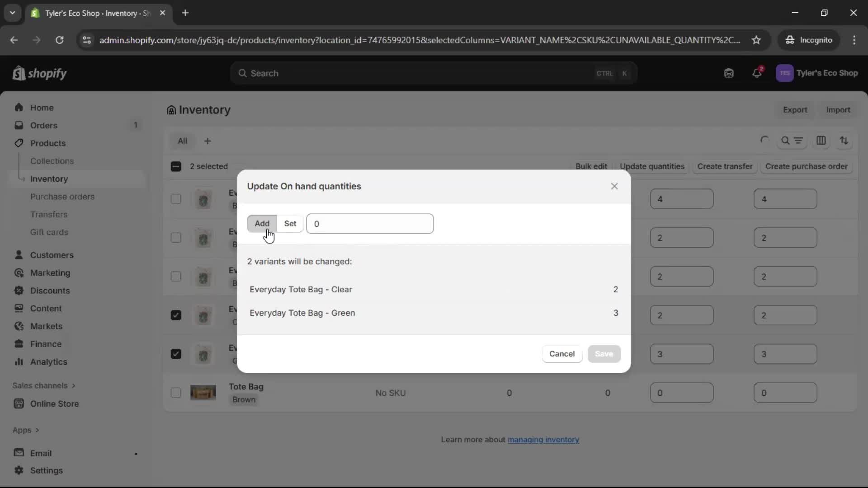
Task: Bookmark the page with the star icon
Action: pyautogui.click(x=757, y=40)
